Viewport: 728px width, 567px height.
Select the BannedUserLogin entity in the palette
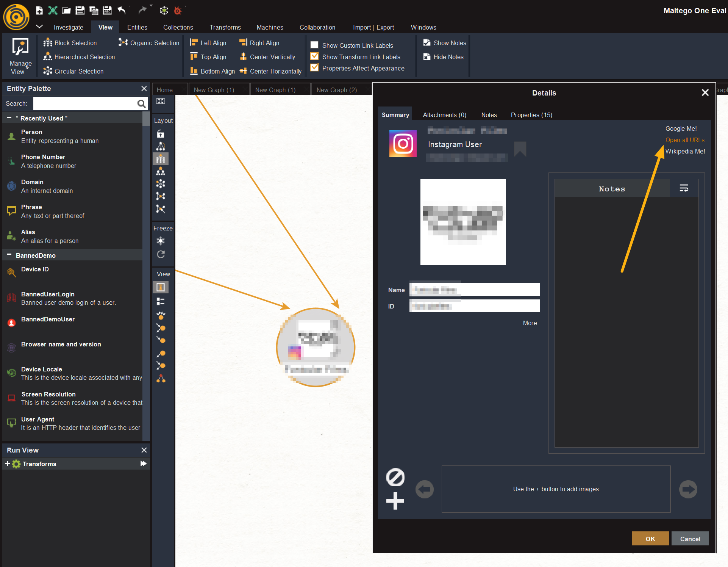pos(72,298)
